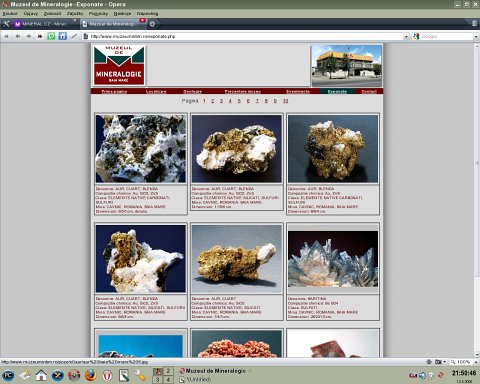480x384 pixels.
Task: Reload the page with the green icon
Action: pyautogui.click(x=51, y=36)
